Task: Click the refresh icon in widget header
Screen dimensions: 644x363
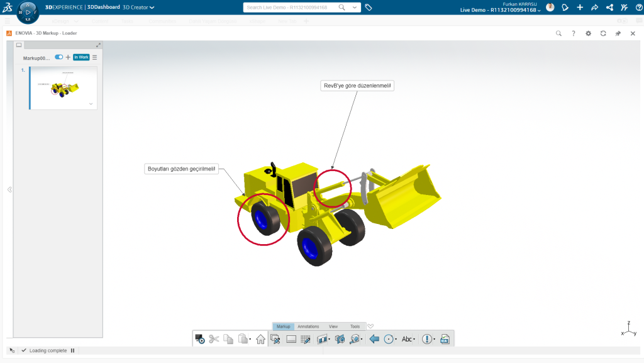Action: 603,33
